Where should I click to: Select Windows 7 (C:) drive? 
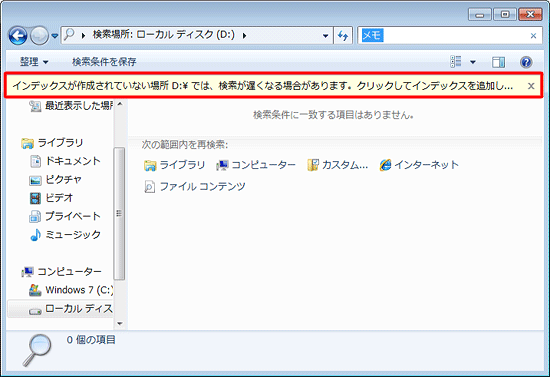(x=71, y=290)
